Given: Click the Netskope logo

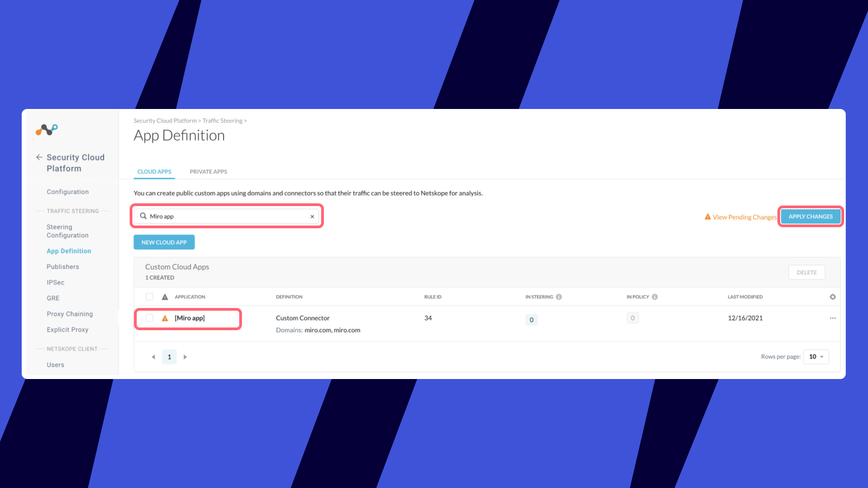Looking at the screenshot, I should pyautogui.click(x=46, y=130).
